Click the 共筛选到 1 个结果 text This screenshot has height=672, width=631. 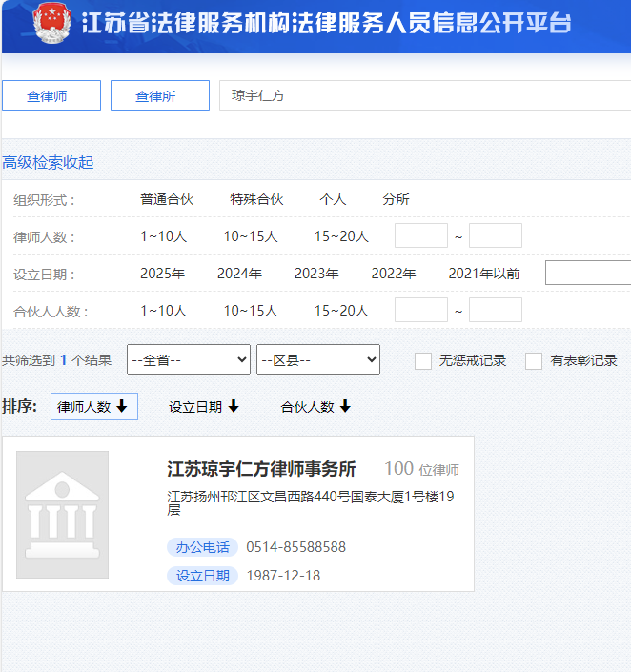(x=57, y=360)
